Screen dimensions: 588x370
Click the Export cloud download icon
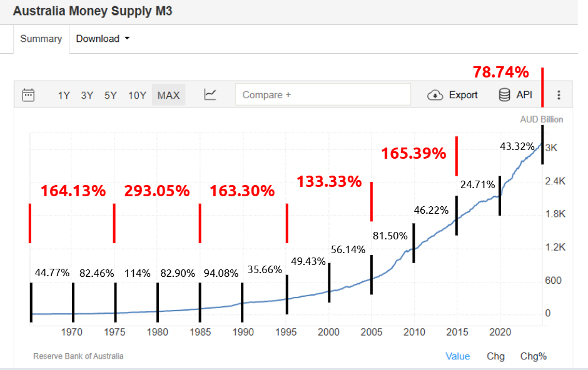tap(435, 95)
